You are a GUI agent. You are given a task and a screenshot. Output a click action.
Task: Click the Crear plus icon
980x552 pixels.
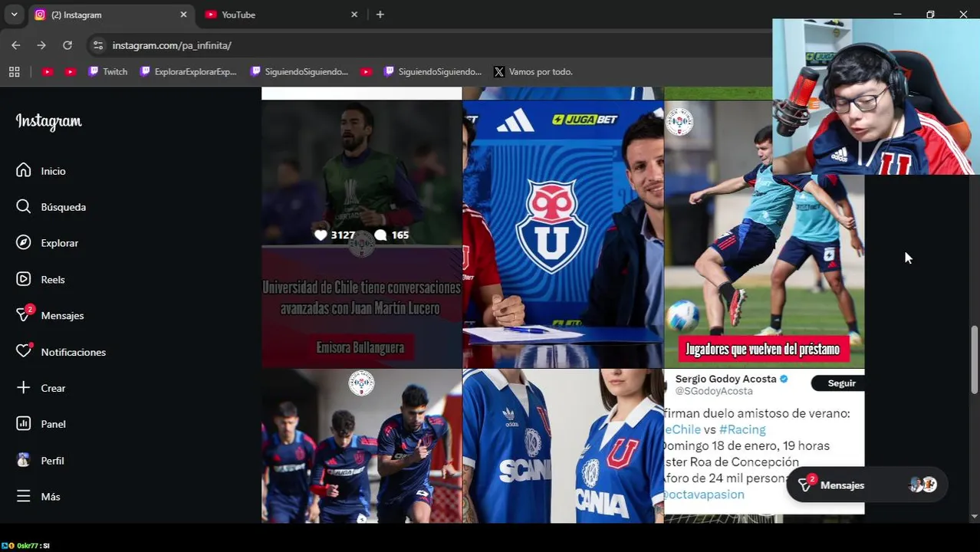click(24, 388)
